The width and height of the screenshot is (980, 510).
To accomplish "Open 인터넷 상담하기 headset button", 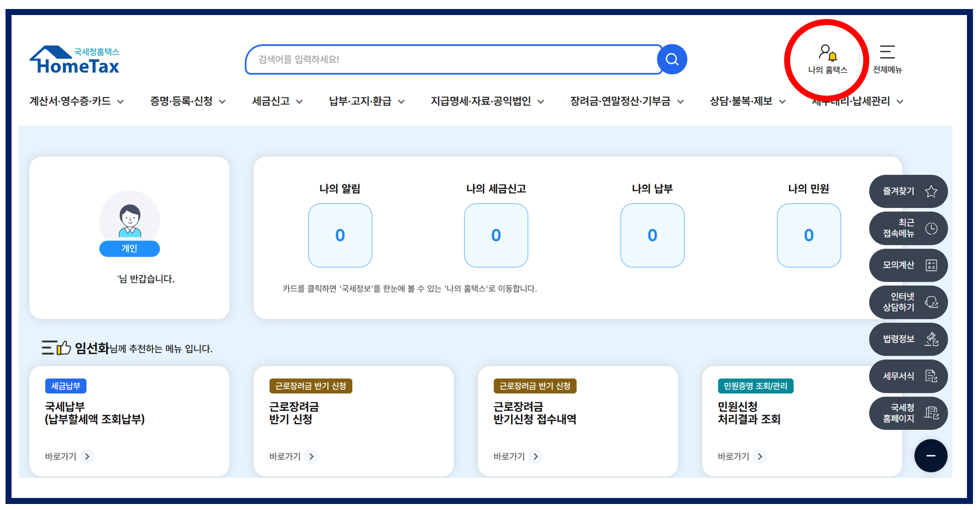I will (908, 303).
